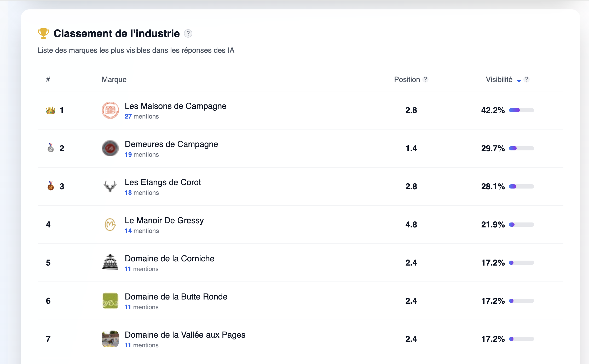589x364 pixels.
Task: Click 27 mentions under Les Maisons de Campagne
Action: (x=142, y=116)
